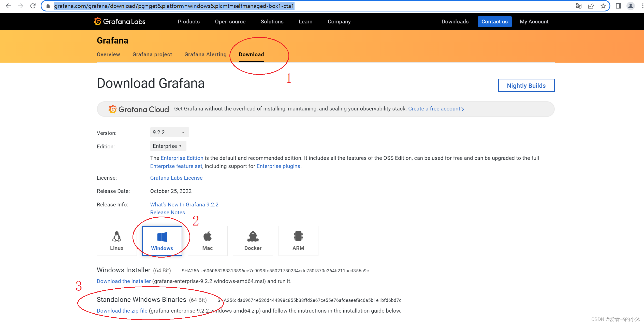Click the Contact us button
The image size is (644, 324).
(x=495, y=22)
